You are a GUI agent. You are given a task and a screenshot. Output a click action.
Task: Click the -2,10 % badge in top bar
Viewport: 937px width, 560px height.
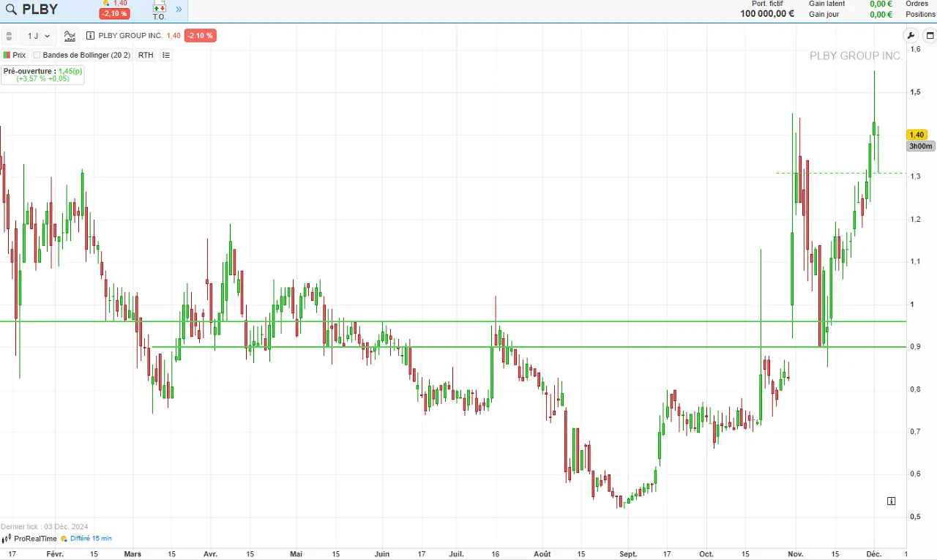[115, 14]
